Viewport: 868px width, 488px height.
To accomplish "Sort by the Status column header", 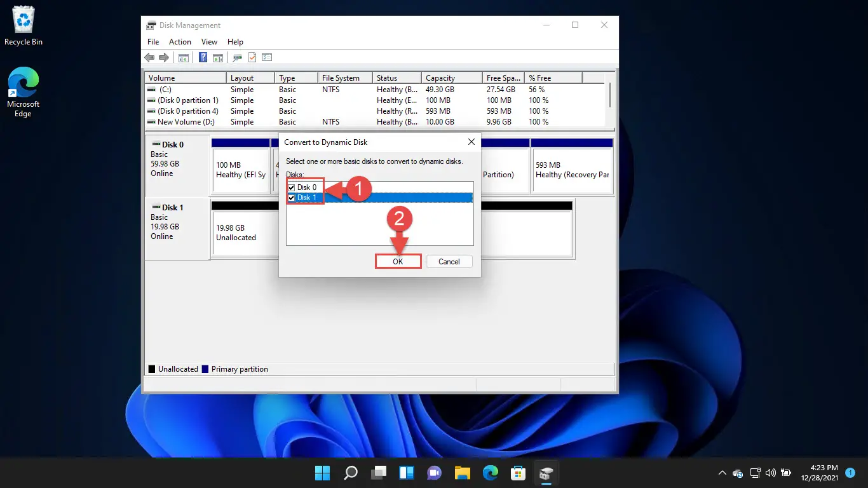I will click(x=397, y=78).
